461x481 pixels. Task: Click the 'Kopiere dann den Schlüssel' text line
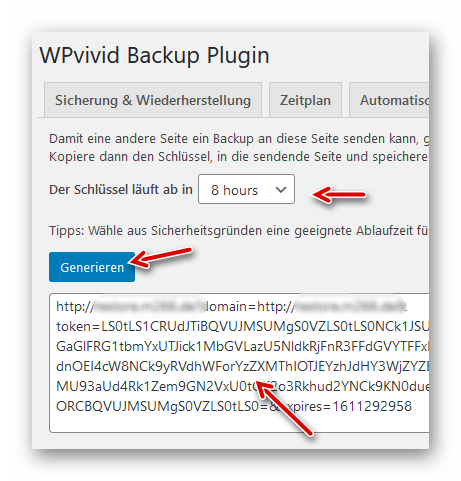click(238, 156)
